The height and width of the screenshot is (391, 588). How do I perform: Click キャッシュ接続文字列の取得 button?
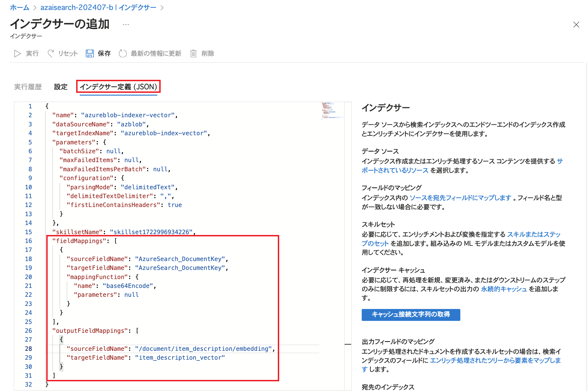pos(411,315)
